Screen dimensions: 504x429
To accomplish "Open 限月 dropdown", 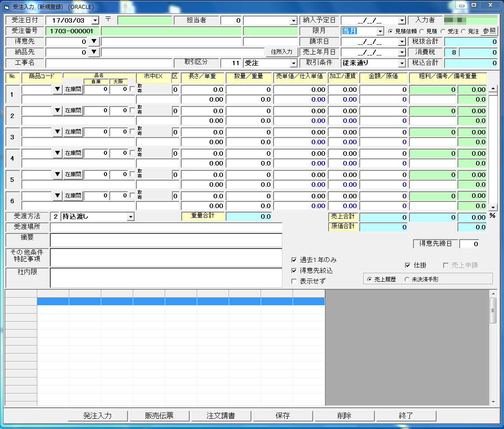I will 380,31.
